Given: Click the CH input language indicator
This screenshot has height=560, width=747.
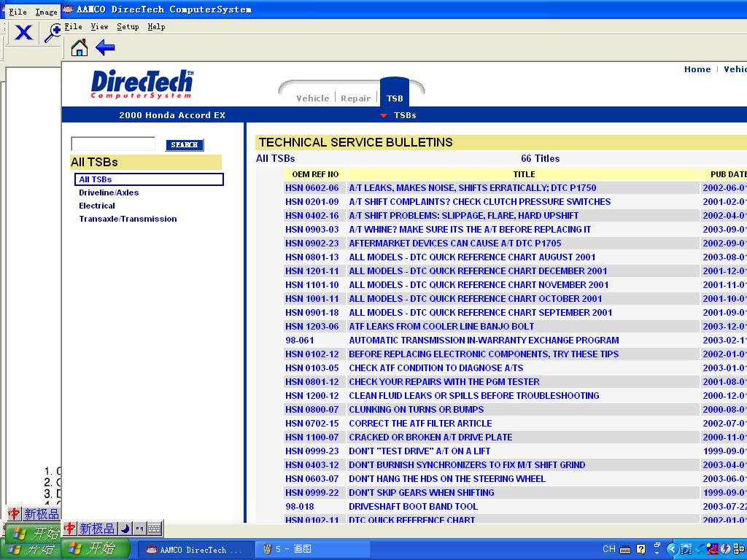Looking at the screenshot, I should click(609, 549).
